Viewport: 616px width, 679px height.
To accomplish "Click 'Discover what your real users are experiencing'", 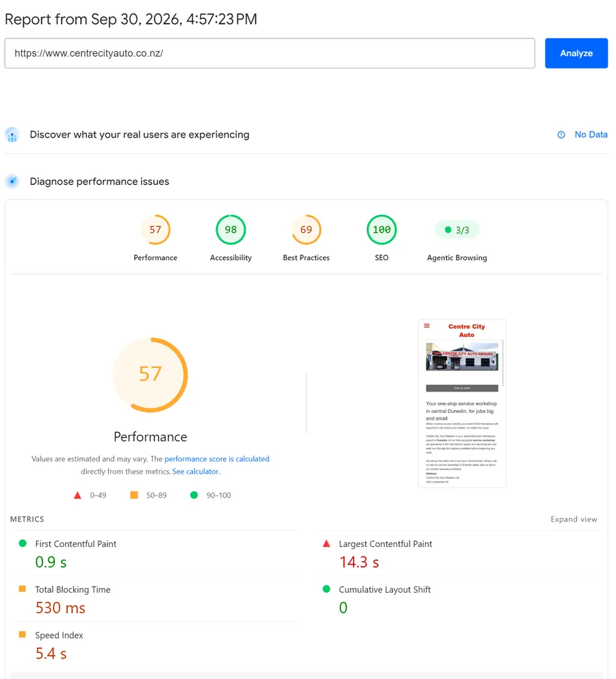I will pos(140,135).
